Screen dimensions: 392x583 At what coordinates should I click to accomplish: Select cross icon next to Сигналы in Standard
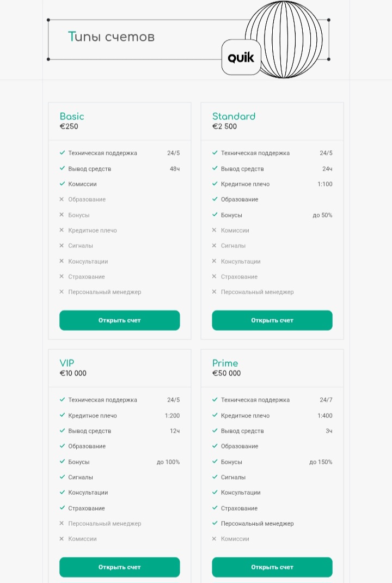[x=214, y=246]
